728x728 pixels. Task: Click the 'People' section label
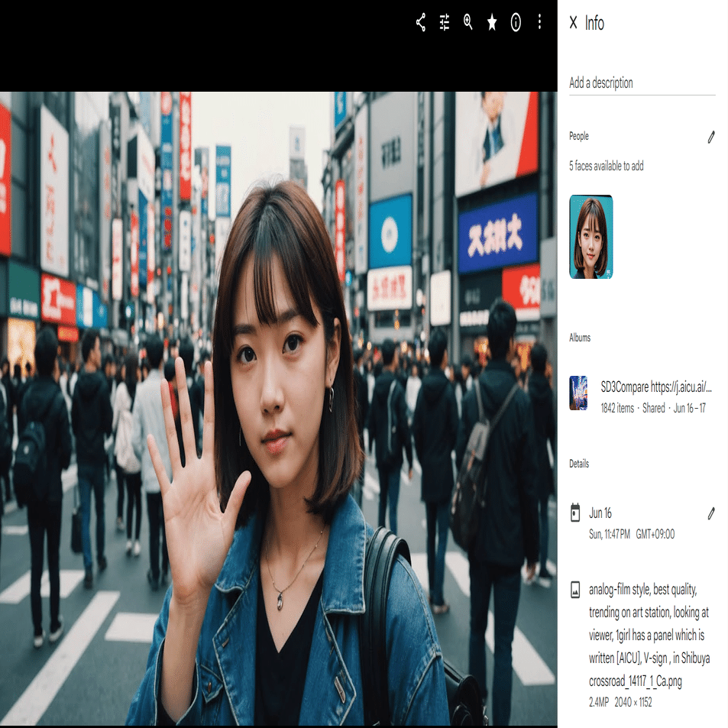tap(578, 136)
